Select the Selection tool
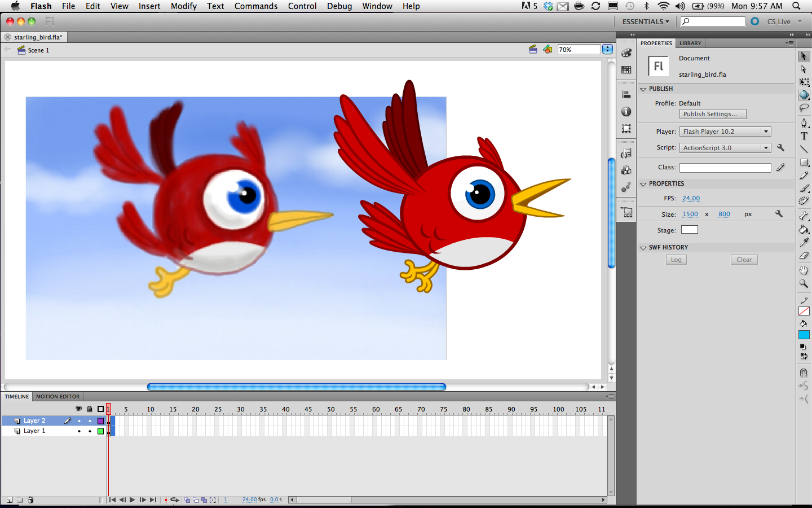Screen dimensions: 812x508 coord(804,55)
